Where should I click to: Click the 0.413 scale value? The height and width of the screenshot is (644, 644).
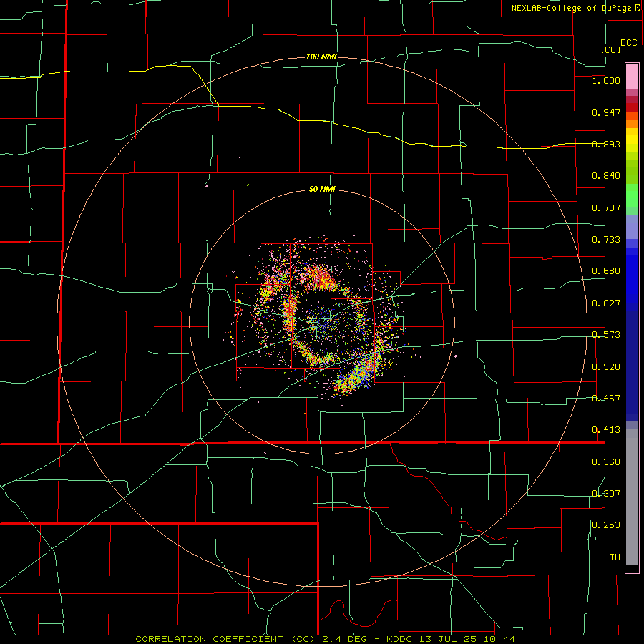606,430
